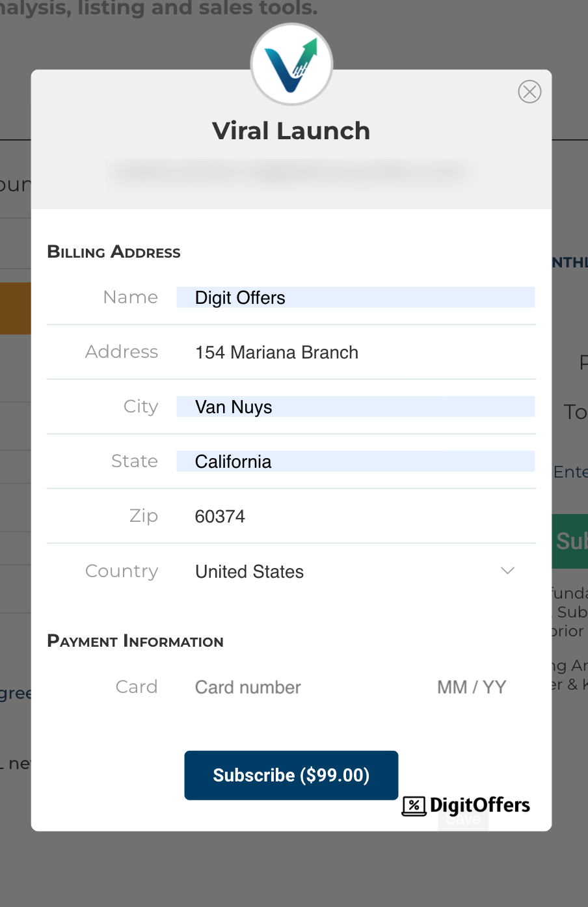This screenshot has height=907, width=588.
Task: Click the Card label
Action: pos(137,686)
